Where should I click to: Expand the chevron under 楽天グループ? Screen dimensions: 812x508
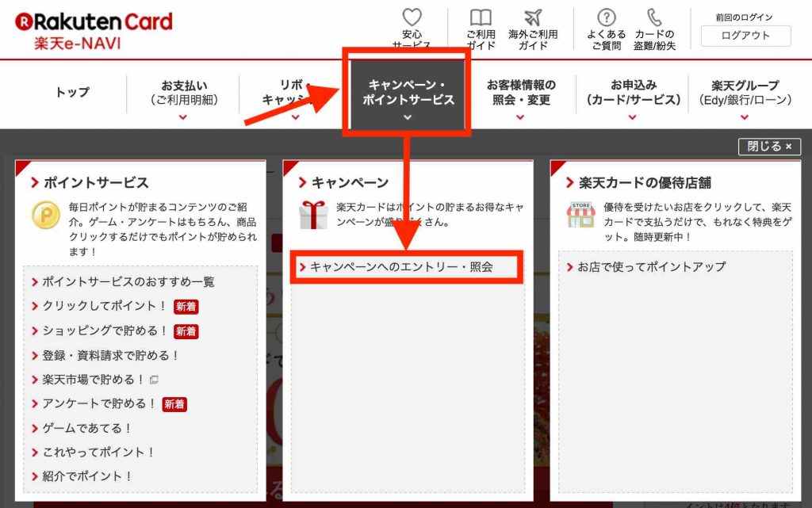pos(745,117)
